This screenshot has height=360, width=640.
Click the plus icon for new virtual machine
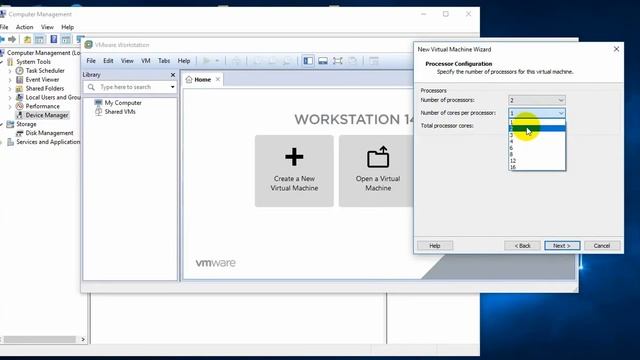(294, 157)
